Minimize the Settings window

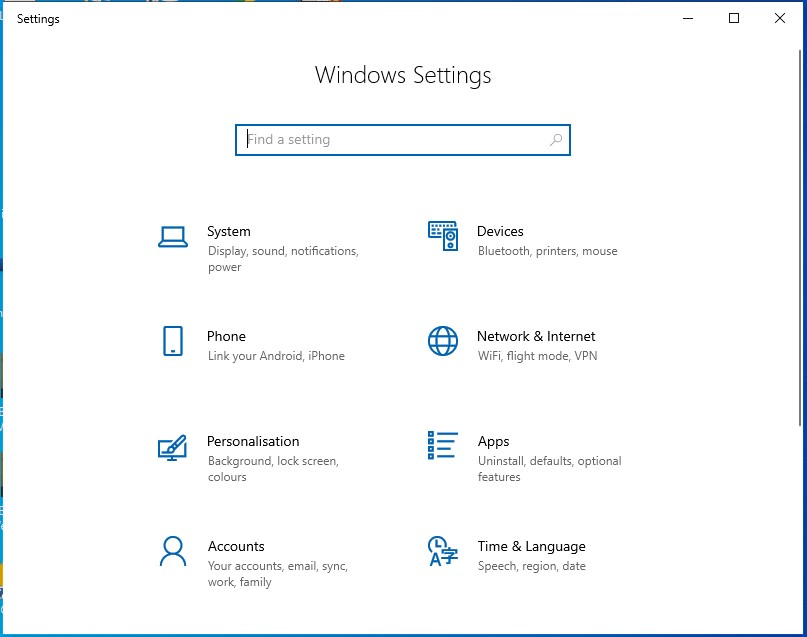(x=688, y=19)
